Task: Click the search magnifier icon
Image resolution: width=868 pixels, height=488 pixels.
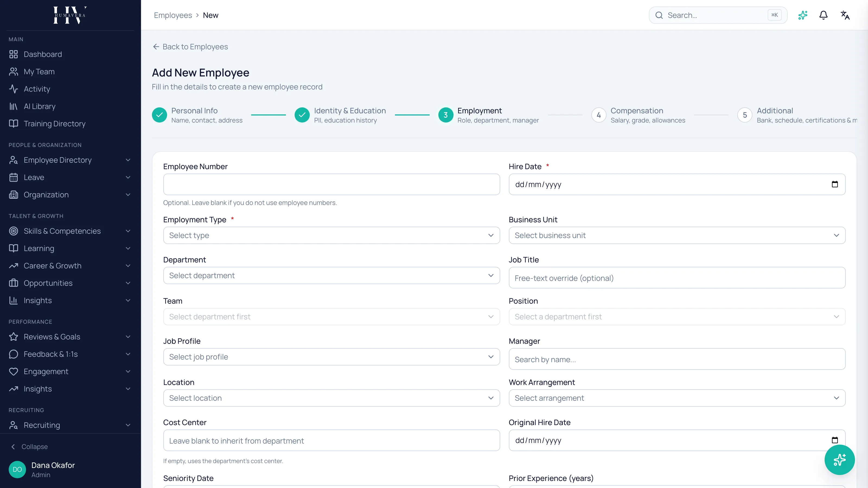Action: pos(659,15)
